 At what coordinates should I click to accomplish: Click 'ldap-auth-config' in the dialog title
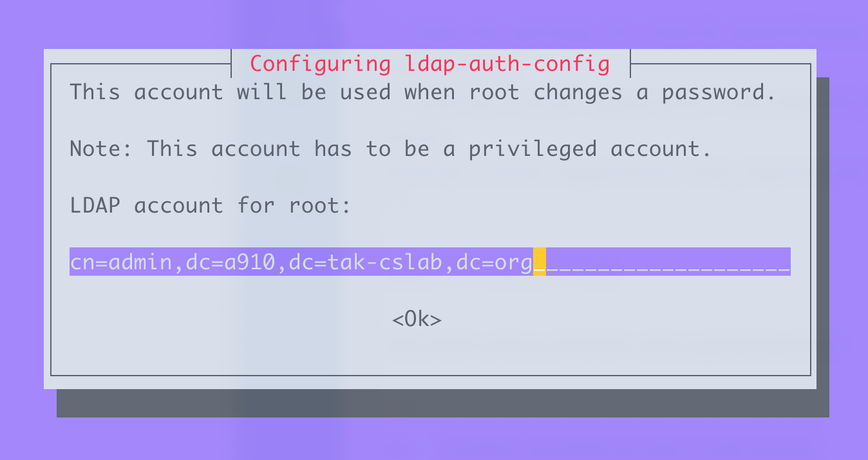pos(507,64)
